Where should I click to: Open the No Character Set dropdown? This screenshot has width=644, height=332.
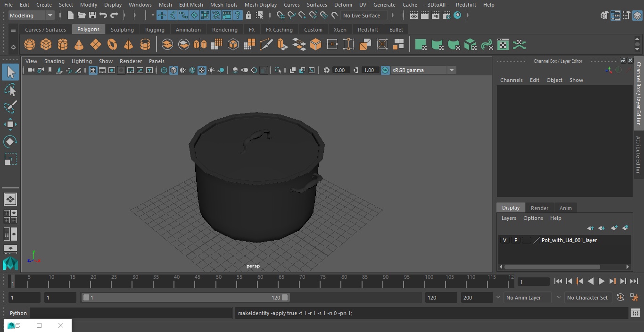pos(587,298)
